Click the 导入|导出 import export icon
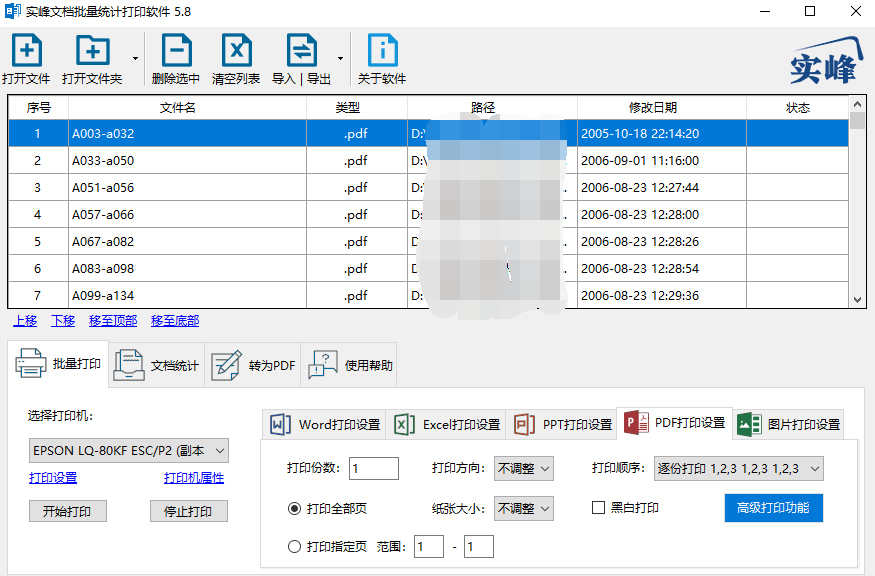Screen dimensions: 875x576 click(x=301, y=50)
